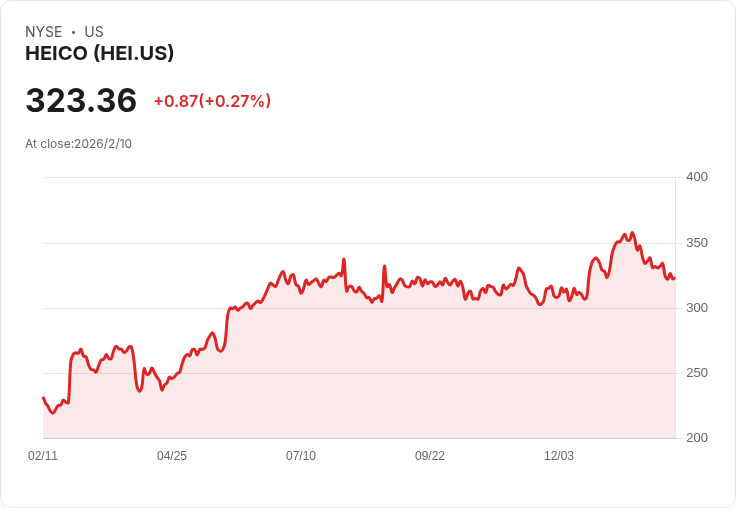Screen dimensions: 736x508
Task: Click the US market label
Action: coord(94,32)
